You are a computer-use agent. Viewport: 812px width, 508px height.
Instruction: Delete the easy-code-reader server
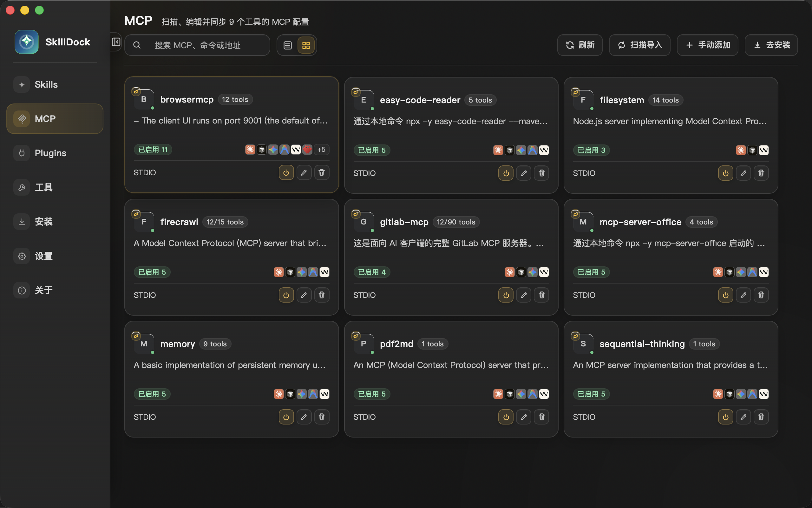pyautogui.click(x=541, y=173)
